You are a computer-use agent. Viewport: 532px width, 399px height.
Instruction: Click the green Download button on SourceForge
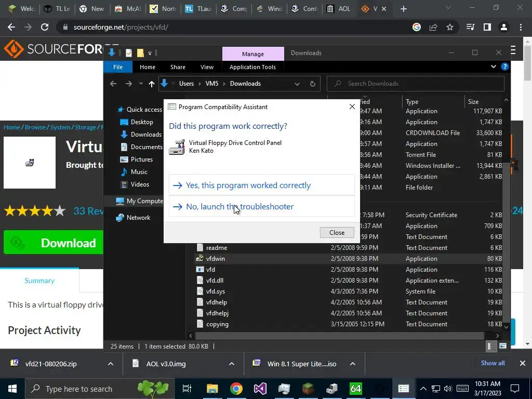pyautogui.click(x=54, y=243)
